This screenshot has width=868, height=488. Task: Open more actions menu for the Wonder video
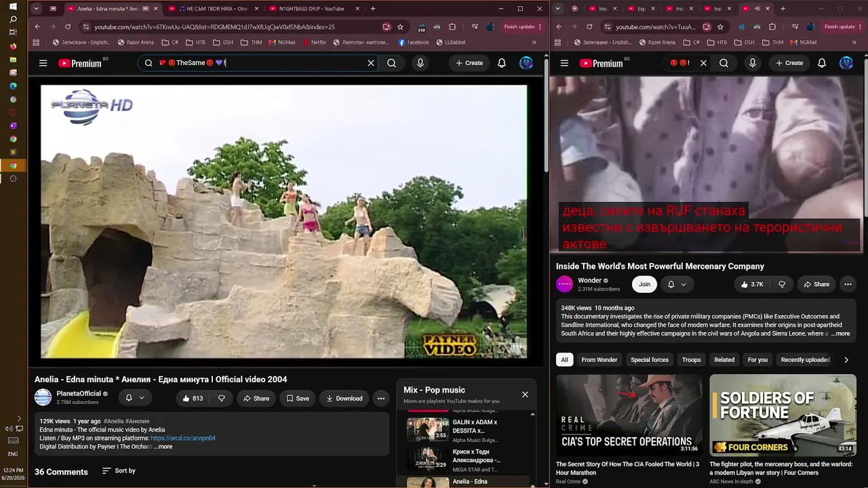point(848,285)
